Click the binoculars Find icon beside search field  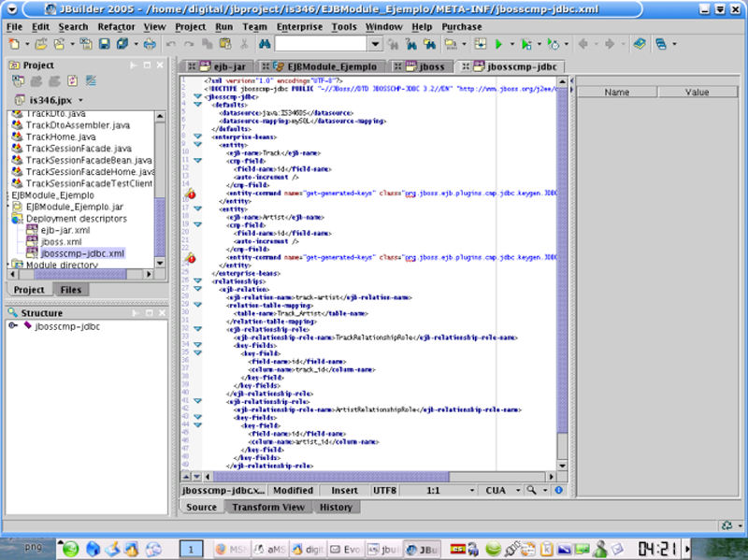(x=265, y=44)
